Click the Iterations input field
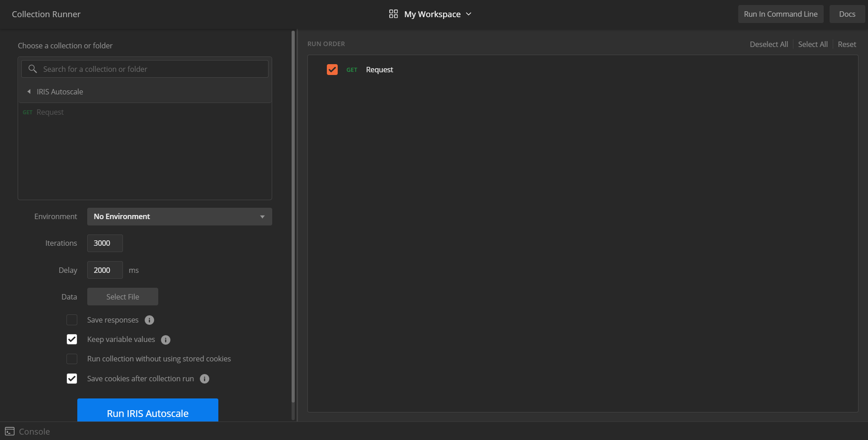This screenshot has height=440, width=868. [x=105, y=243]
